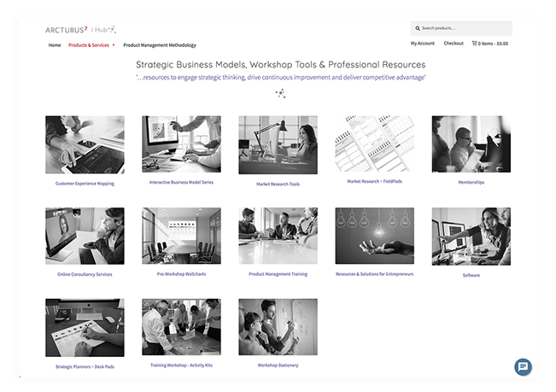The image size is (556, 392).
Task: Open the Software category link
Action: pyautogui.click(x=471, y=275)
